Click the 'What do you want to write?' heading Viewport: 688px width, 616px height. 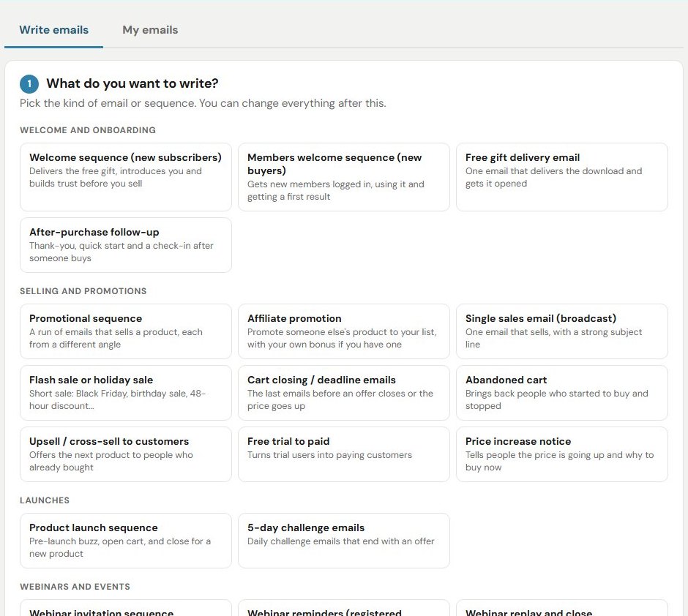(132, 83)
